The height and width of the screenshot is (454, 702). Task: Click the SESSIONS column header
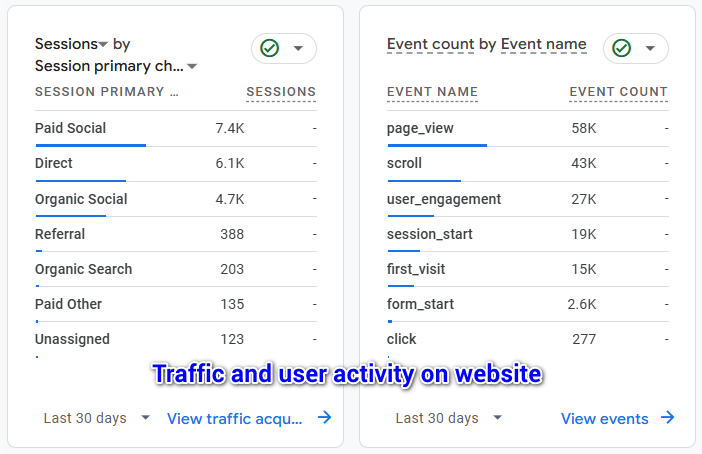(281, 92)
